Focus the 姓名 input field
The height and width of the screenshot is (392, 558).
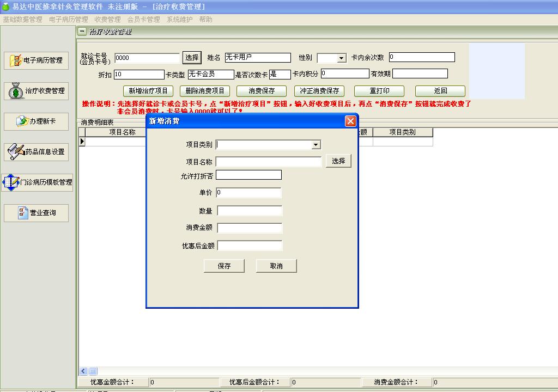tap(258, 58)
